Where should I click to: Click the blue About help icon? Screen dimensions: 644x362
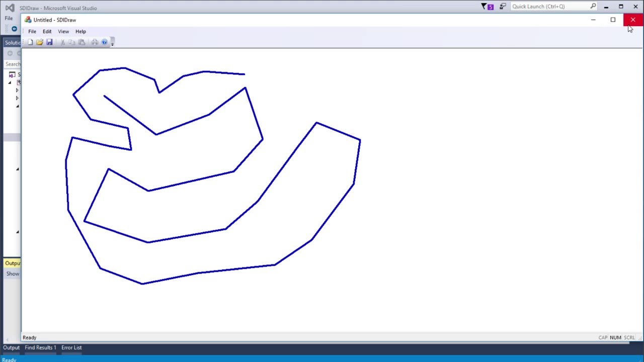click(104, 42)
